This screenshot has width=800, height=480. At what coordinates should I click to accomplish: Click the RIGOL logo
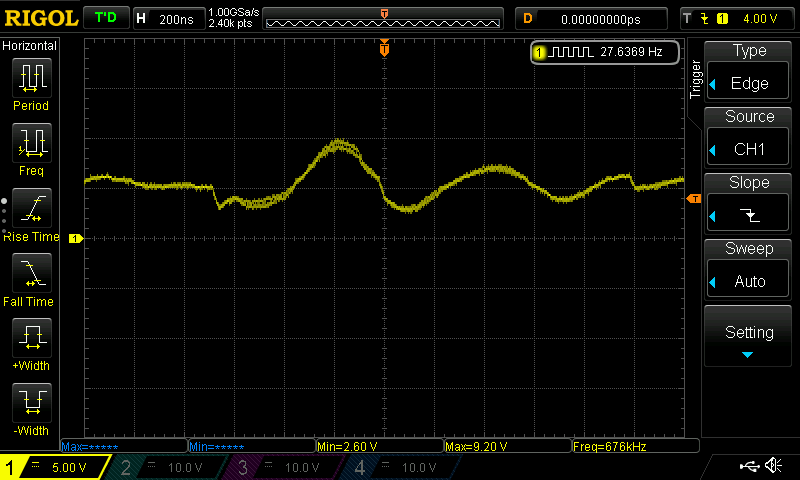pos(40,18)
